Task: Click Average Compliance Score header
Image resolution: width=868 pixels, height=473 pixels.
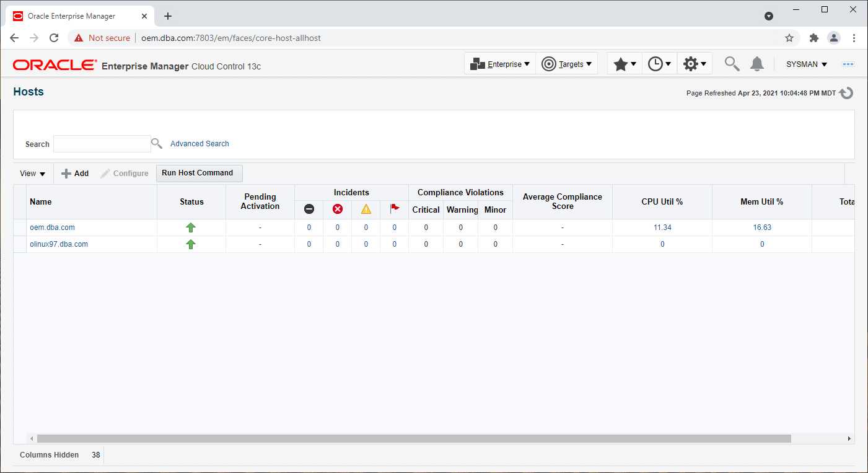Action: click(x=563, y=201)
